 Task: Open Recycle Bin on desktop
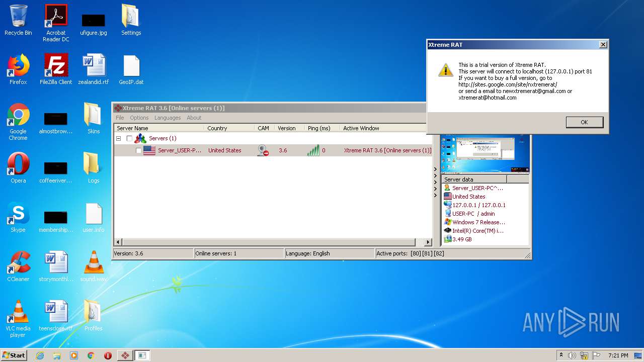(x=18, y=20)
